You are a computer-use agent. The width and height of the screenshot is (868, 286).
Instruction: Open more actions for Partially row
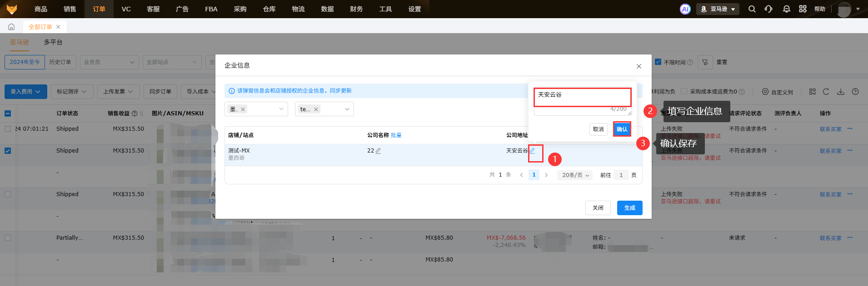(x=850, y=238)
